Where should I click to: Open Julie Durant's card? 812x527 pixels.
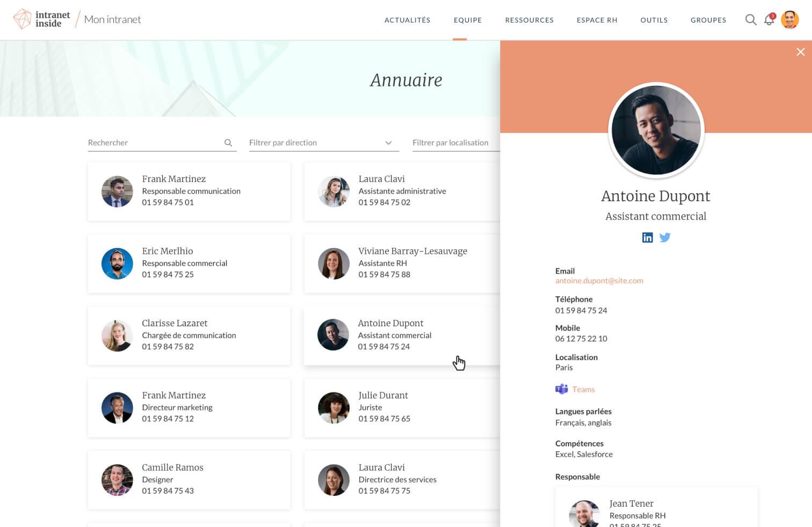click(402, 407)
